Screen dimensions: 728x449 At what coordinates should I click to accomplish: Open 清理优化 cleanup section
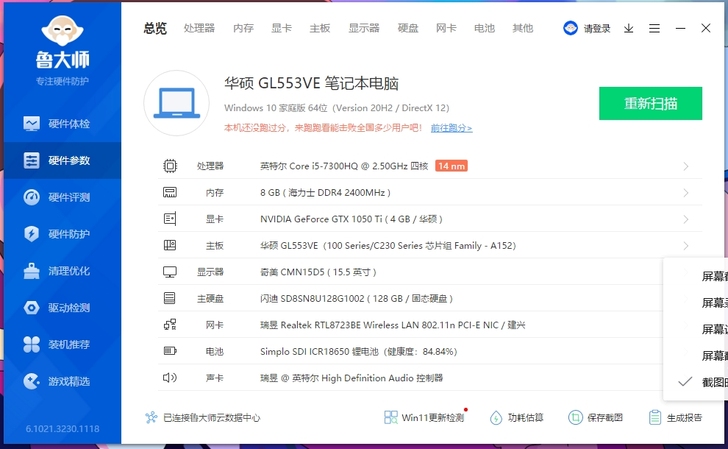60,271
